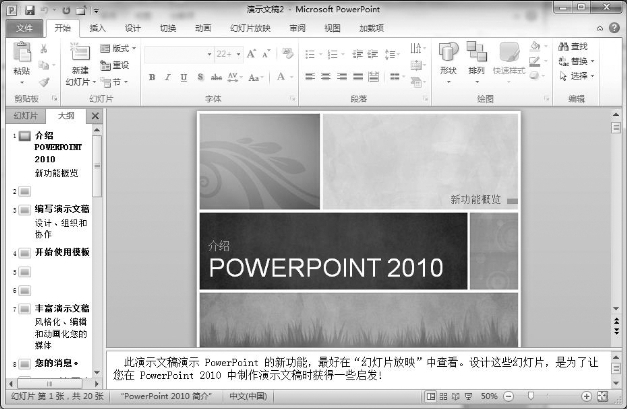
Task: Start Slide Show from status bar
Action: click(x=468, y=396)
